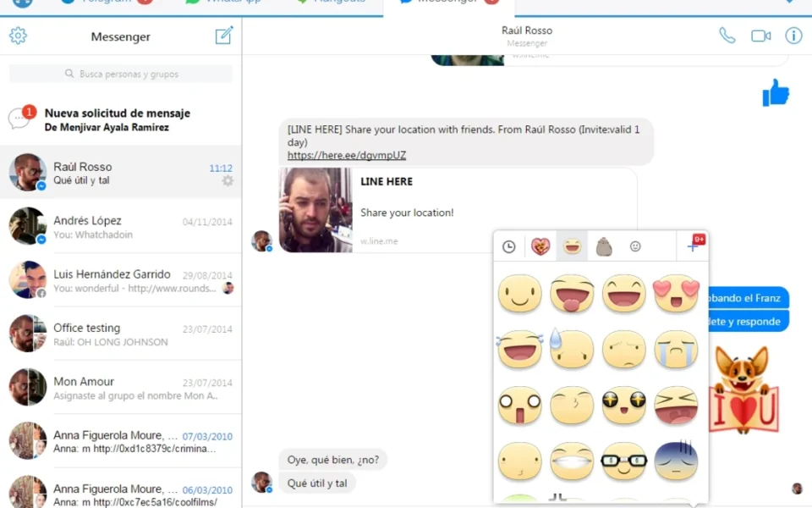Open Nueva solicitud de mensaje request
This screenshot has height=508, width=812.
tap(121, 119)
